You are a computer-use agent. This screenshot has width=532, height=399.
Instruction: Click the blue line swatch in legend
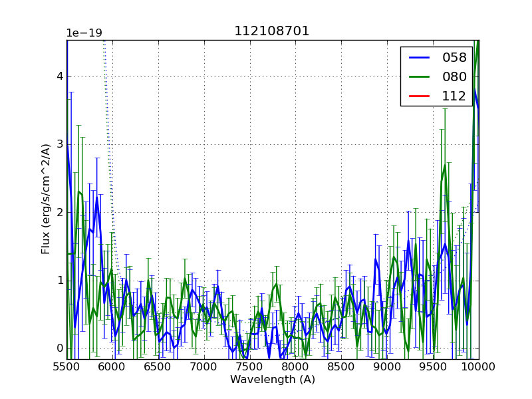pos(419,58)
